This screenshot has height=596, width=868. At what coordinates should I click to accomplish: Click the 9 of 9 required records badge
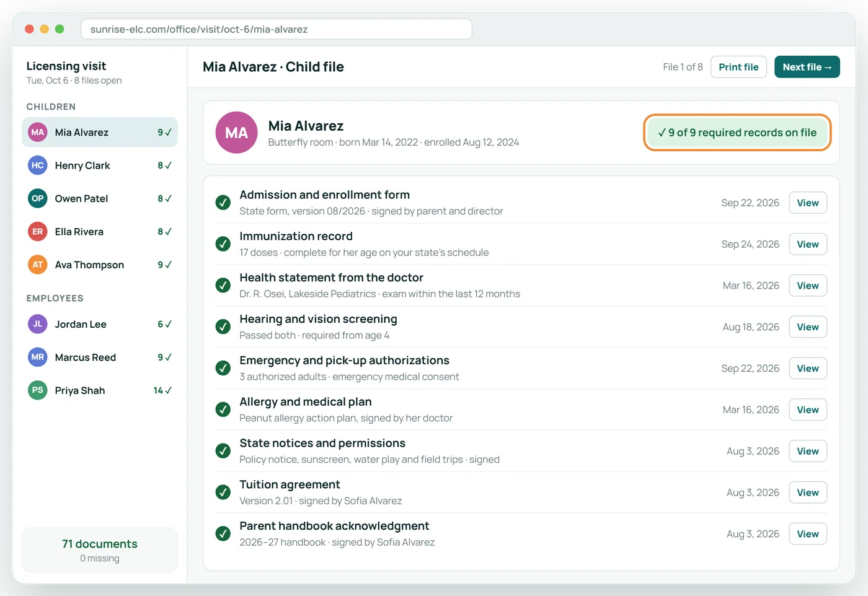point(737,133)
